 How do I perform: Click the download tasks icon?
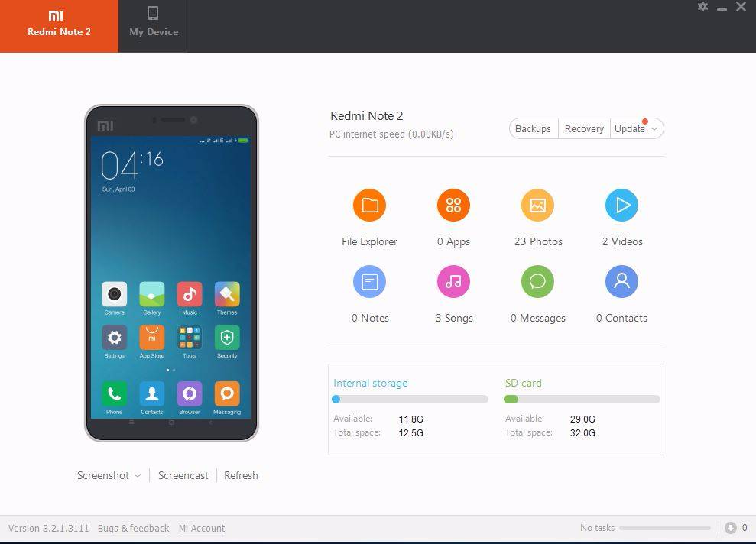[731, 528]
